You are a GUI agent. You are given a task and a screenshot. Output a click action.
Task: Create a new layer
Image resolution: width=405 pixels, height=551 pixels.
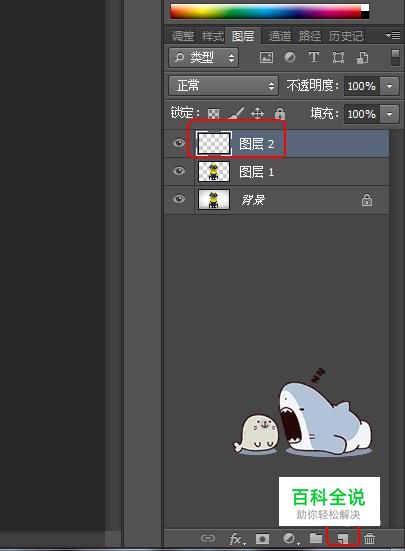[342, 538]
